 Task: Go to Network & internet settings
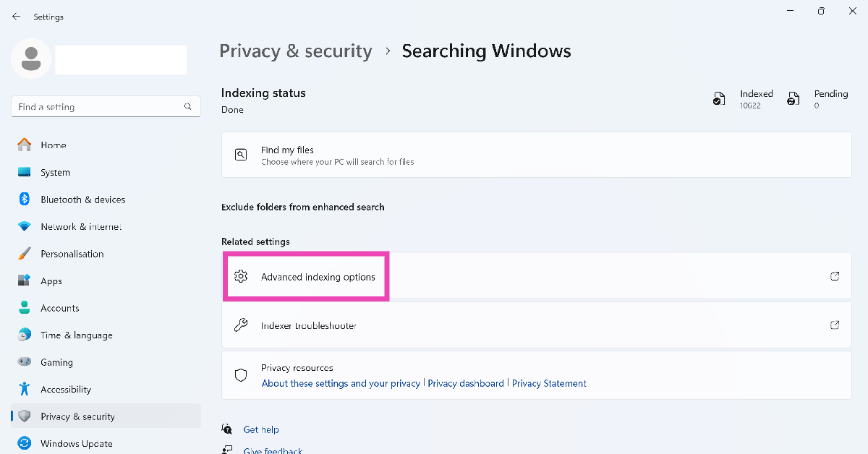(x=80, y=227)
